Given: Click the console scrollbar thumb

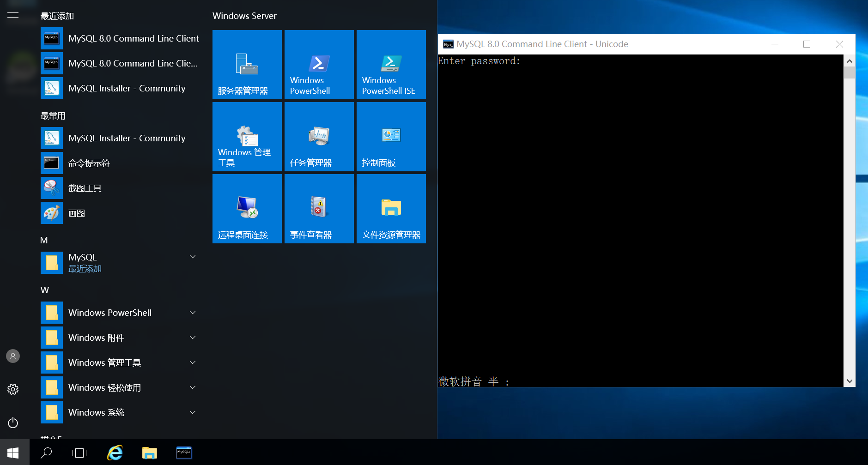Looking at the screenshot, I should pos(849,72).
